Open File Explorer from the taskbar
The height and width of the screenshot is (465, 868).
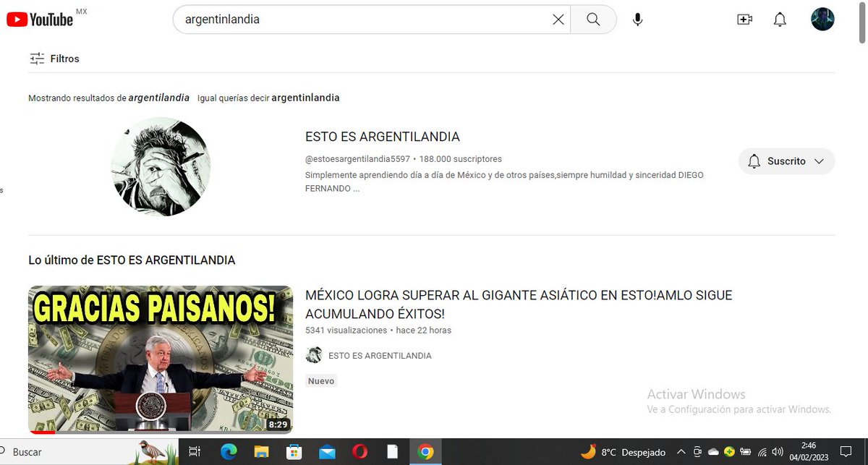261,452
